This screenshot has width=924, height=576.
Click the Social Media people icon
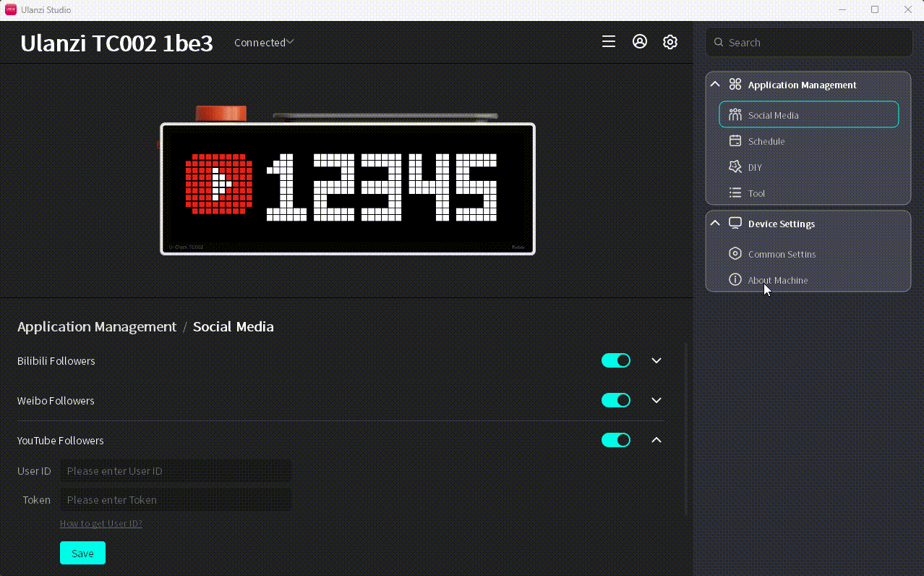tap(735, 115)
